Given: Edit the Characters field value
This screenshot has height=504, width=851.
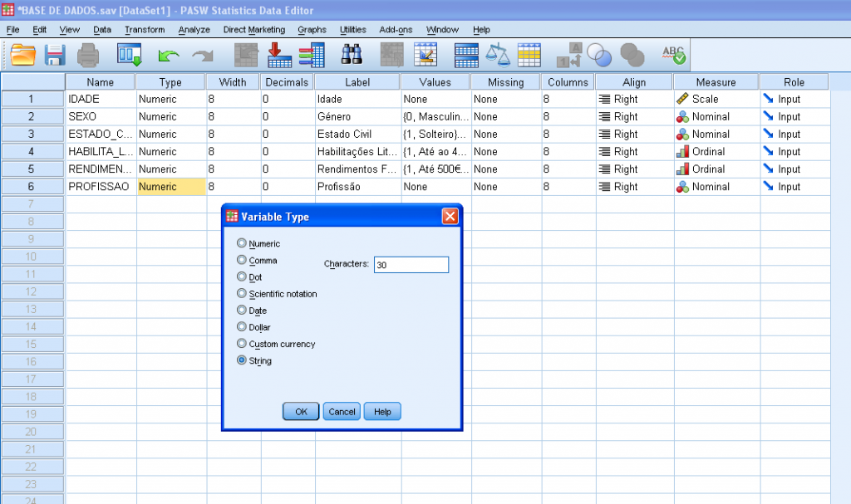Looking at the screenshot, I should (x=411, y=264).
